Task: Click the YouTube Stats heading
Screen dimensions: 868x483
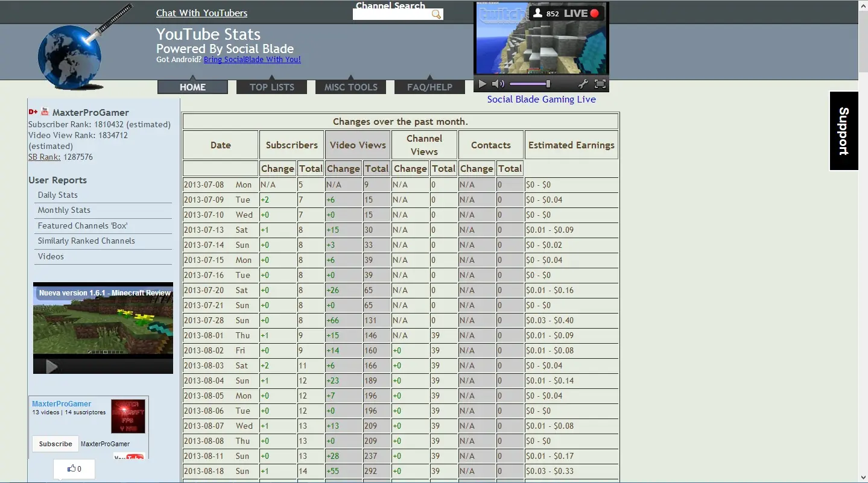Action: 208,34
